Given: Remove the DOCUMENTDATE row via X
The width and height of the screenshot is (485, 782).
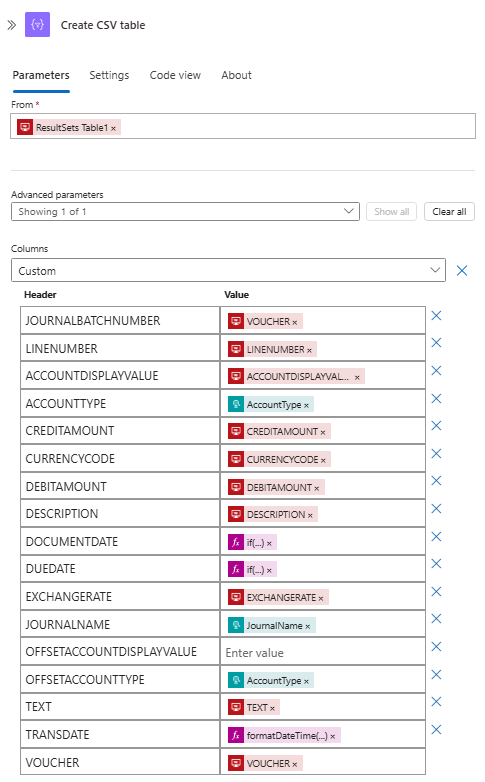Looking at the screenshot, I should pyautogui.click(x=436, y=536).
